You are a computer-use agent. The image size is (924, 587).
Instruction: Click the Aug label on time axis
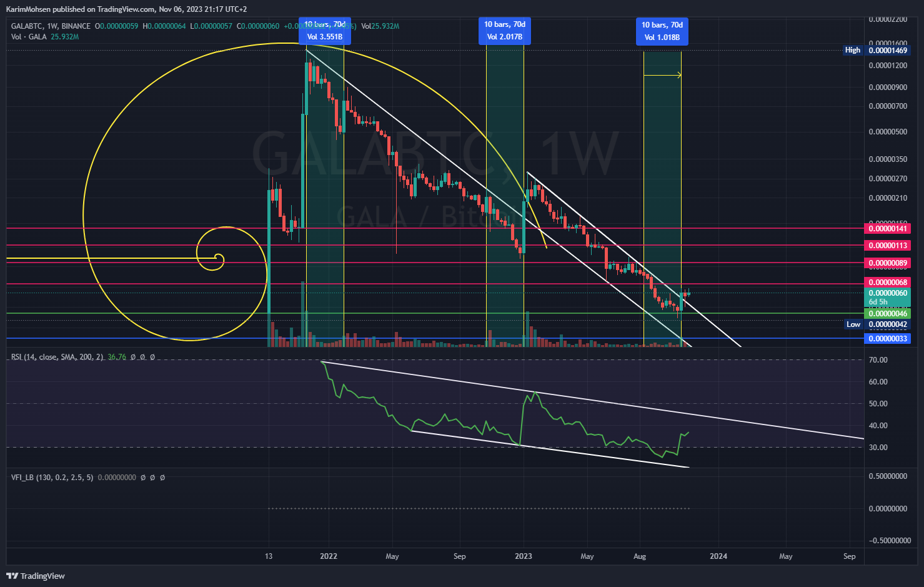[640, 556]
